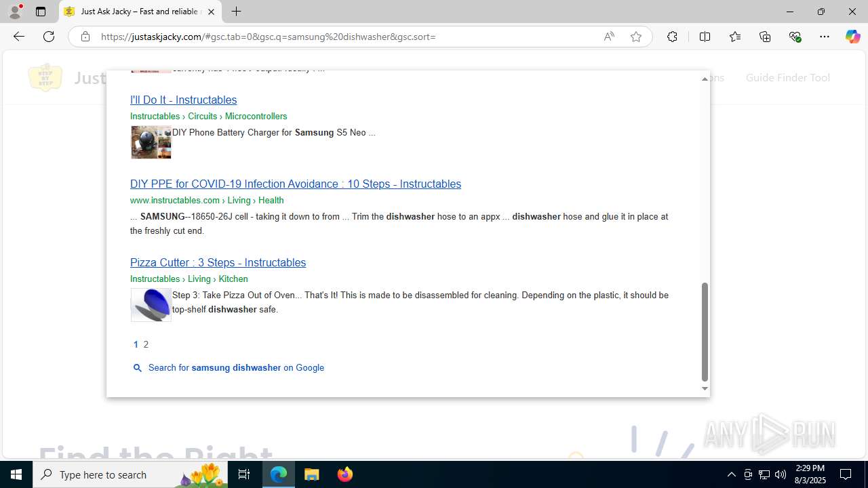Viewport: 868px width, 488px height.
Task: Open the DIY PPE for COVID-19 Infection Avoidance result
Action: point(296,184)
